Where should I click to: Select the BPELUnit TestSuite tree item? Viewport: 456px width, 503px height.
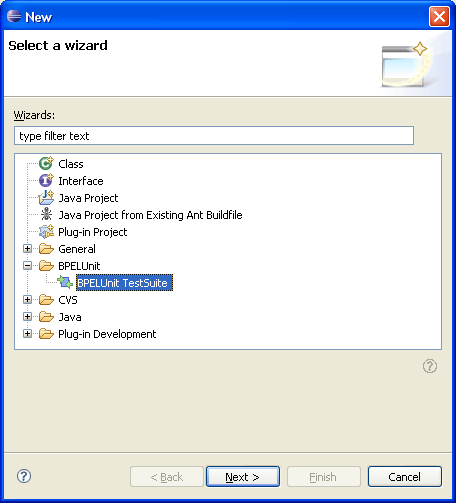124,283
